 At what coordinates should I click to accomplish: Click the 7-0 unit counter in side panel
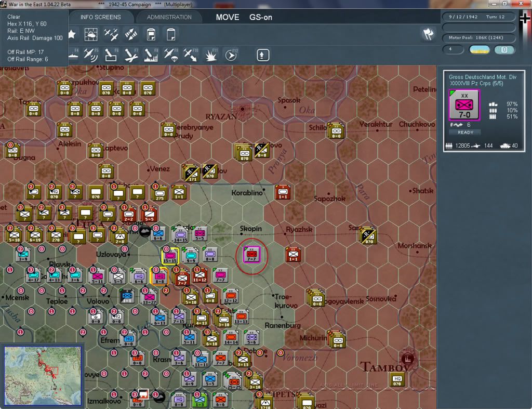464,105
